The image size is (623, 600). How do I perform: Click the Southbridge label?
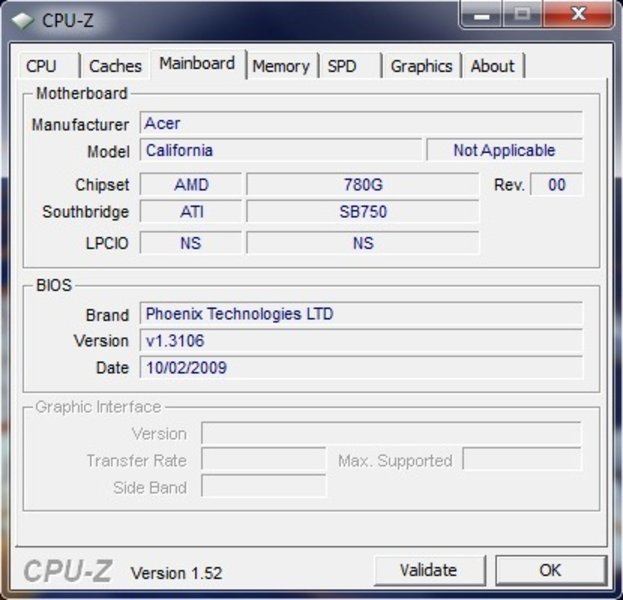pos(86,212)
